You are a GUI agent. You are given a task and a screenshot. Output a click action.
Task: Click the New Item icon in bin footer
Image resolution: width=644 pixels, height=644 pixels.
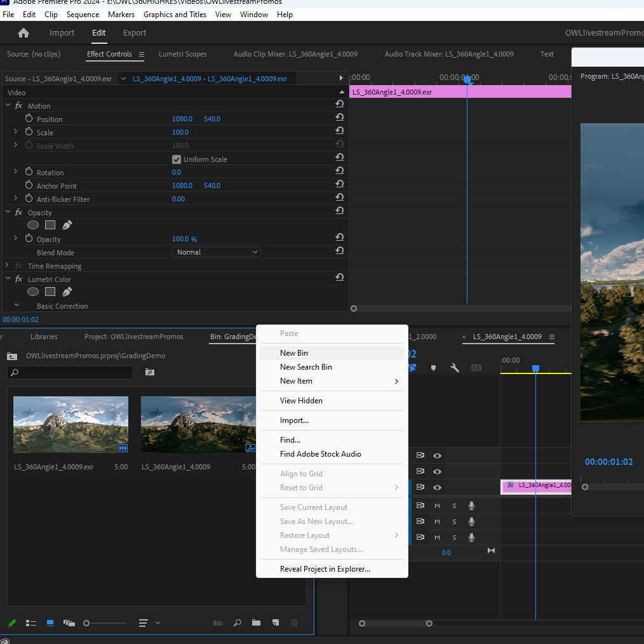tap(276, 623)
